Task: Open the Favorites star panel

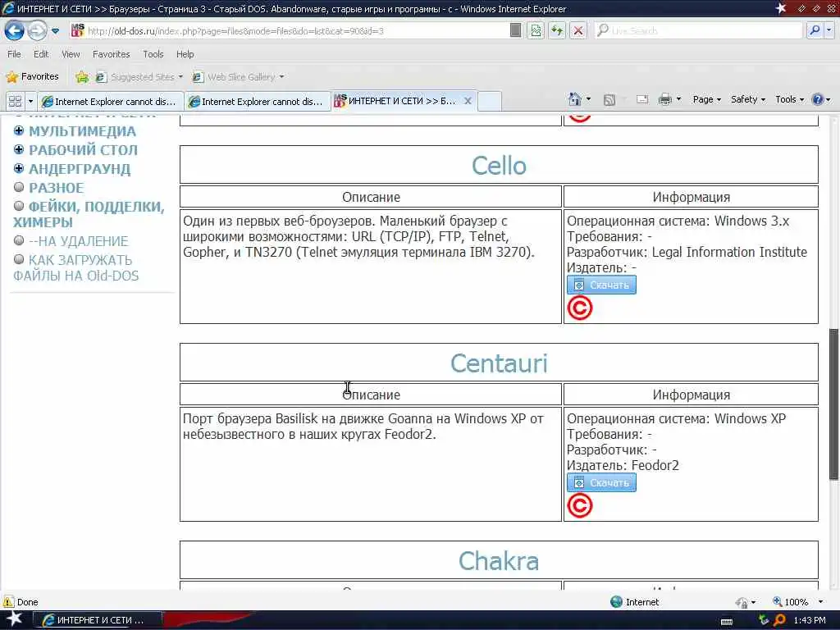Action: [x=32, y=76]
